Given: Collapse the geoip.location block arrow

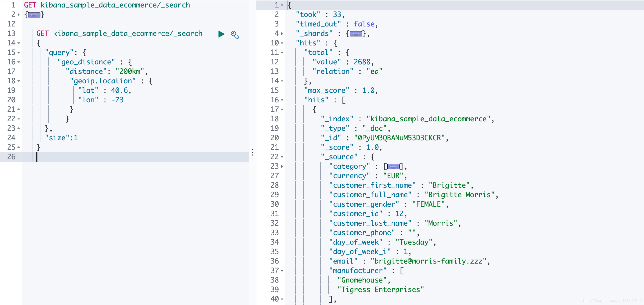Looking at the screenshot, I should click(19, 81).
